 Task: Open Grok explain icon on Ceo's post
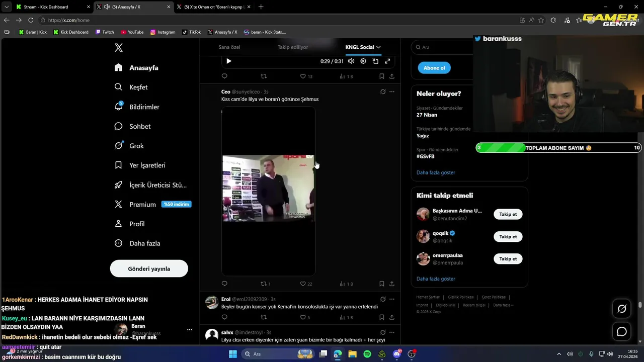click(x=383, y=92)
